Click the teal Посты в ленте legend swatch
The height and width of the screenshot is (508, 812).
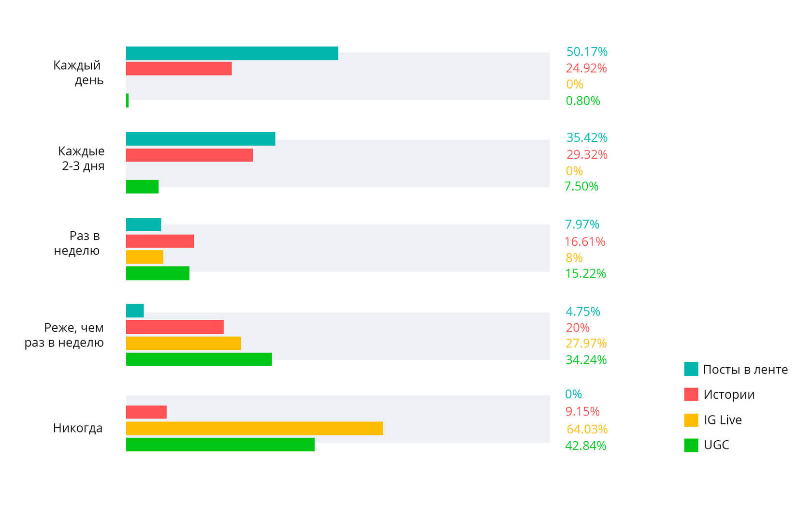point(691,369)
